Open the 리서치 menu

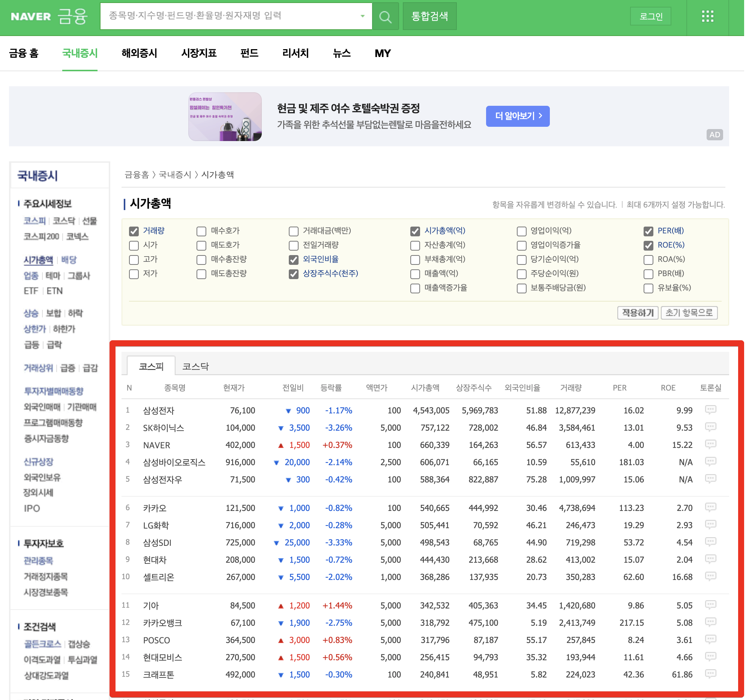click(295, 53)
